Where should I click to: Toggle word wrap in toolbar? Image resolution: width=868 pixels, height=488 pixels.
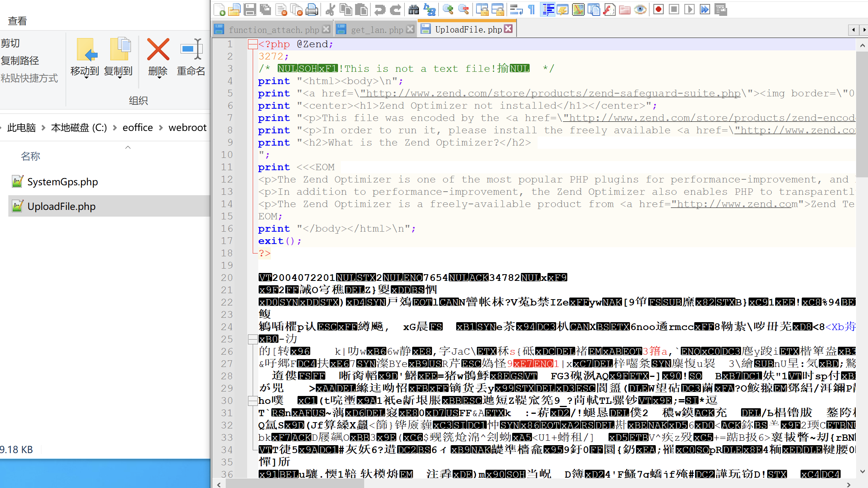[x=516, y=9]
